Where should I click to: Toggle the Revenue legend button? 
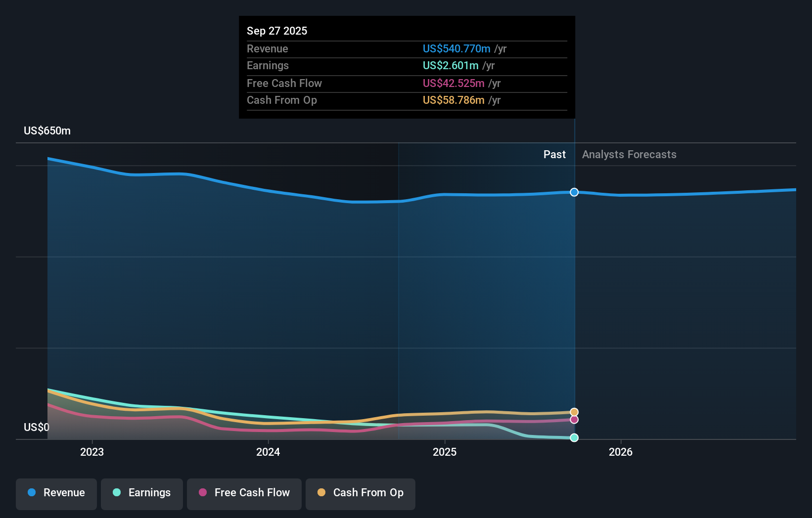pos(56,494)
